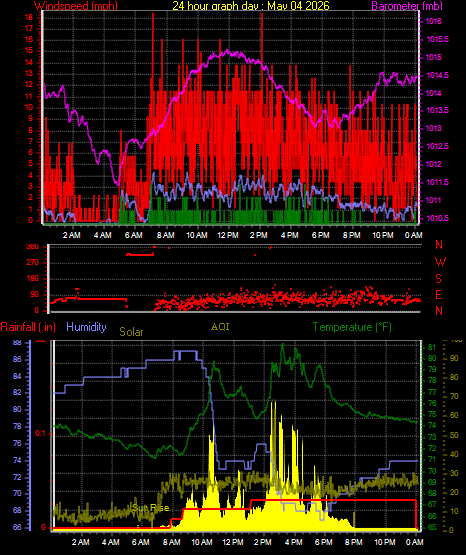
Task: Click the "74" humidity scale value
Action: click(x=17, y=460)
